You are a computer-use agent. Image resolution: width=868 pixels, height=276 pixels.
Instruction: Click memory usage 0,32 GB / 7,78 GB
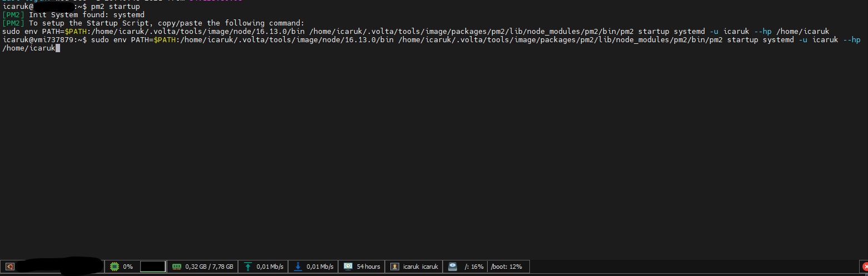[209, 267]
